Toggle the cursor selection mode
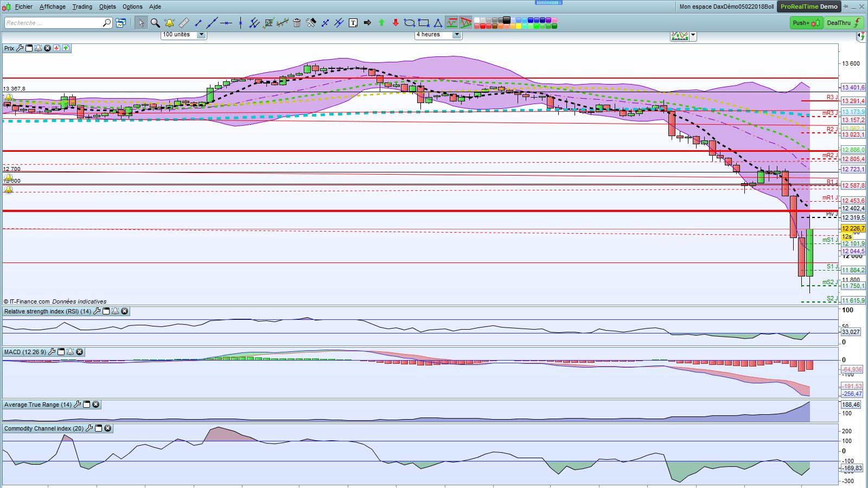Screen dimensions: 868x488 click(x=141, y=23)
